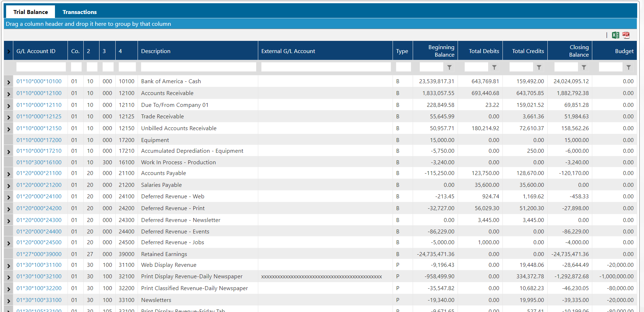Export grid to PDF icon
The height and width of the screenshot is (312, 644).
(626, 35)
